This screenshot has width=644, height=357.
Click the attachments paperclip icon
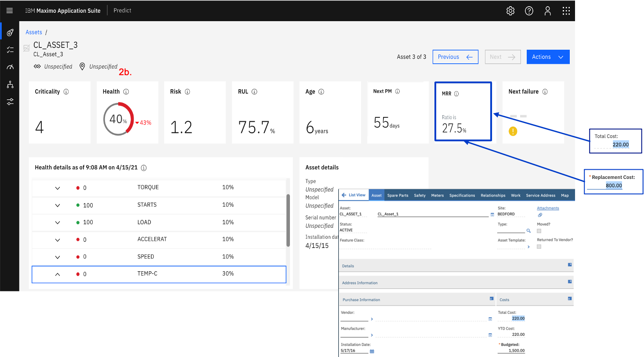click(x=540, y=215)
